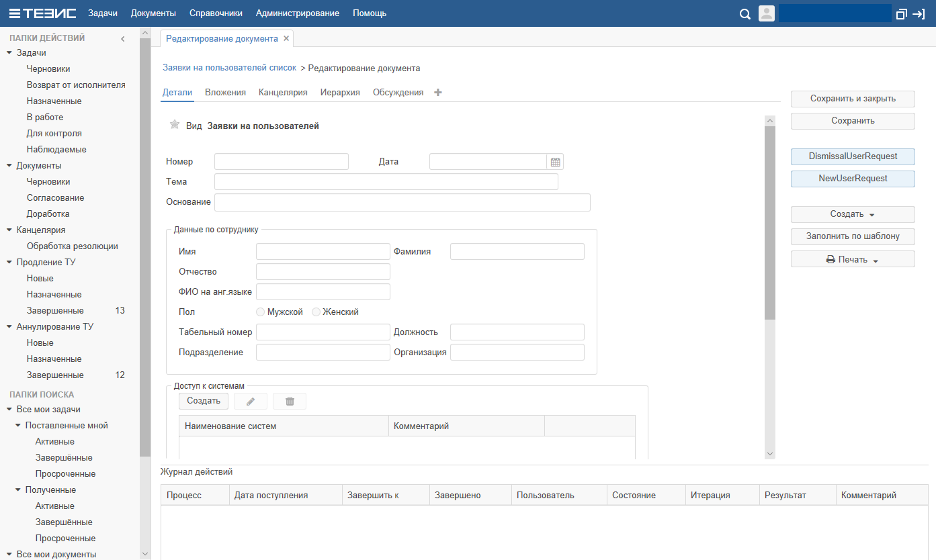
Task: Click the Основание input field
Action: tap(402, 202)
